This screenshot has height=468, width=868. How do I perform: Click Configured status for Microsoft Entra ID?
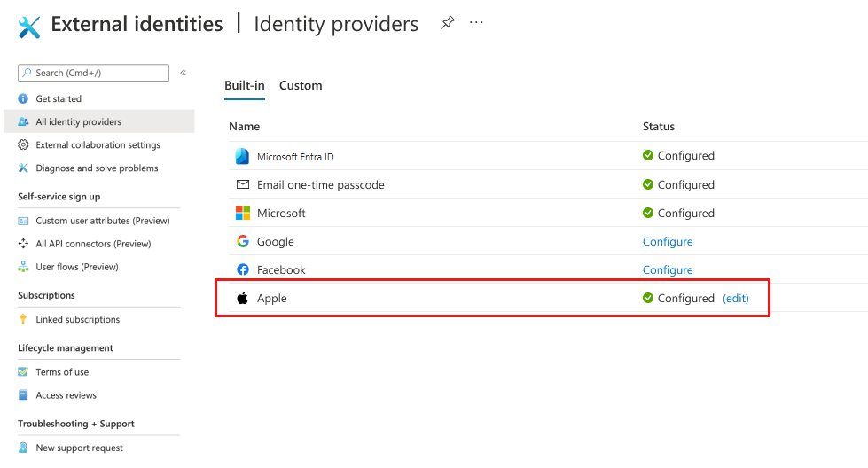point(686,156)
